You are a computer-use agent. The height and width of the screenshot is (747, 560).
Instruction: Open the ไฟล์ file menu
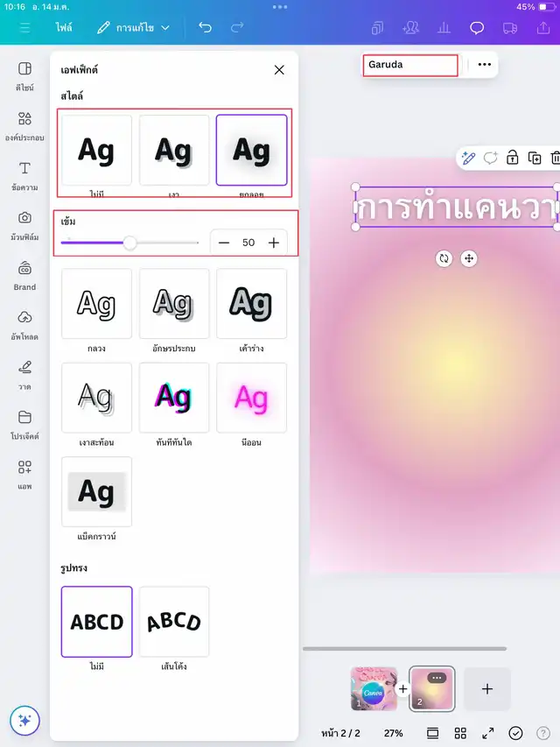[65, 28]
